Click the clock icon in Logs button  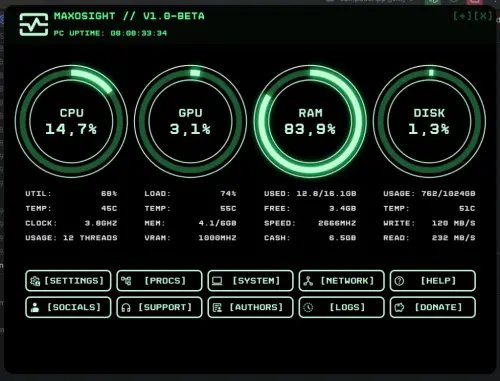pyautogui.click(x=308, y=307)
